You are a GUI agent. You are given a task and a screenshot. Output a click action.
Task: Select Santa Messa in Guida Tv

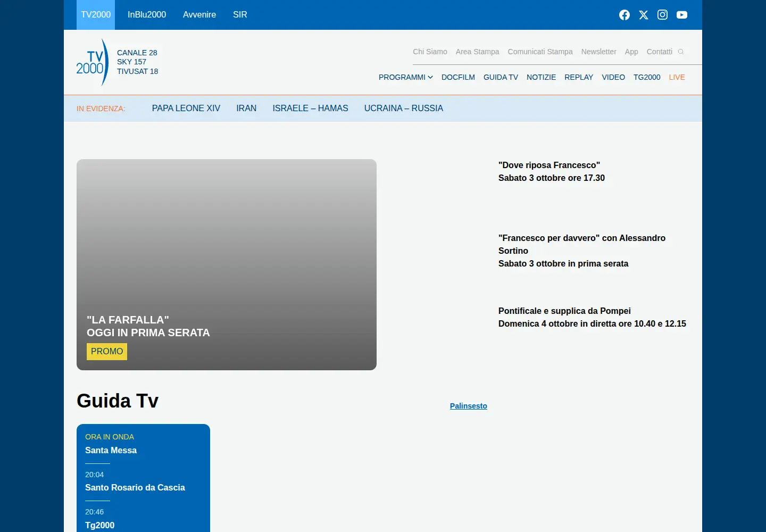(x=111, y=451)
